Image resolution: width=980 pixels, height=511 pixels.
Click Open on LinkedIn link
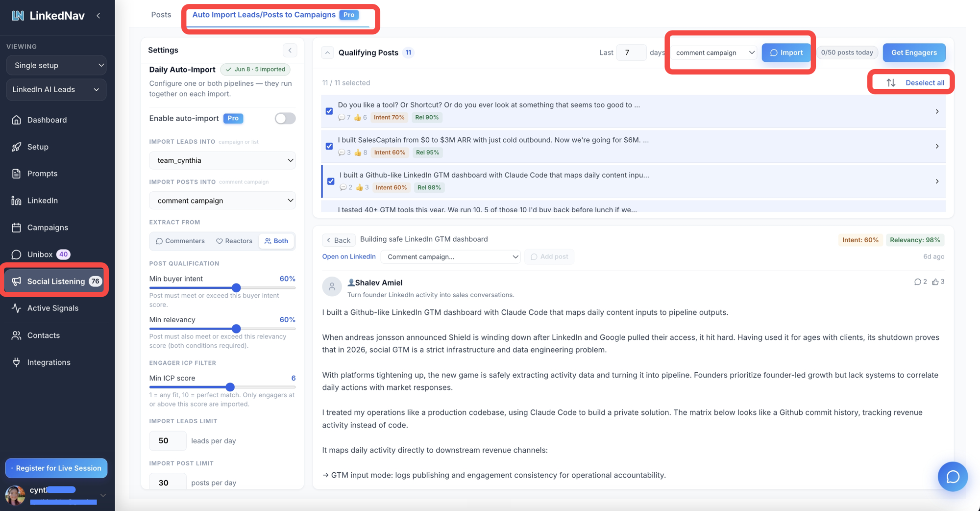(x=349, y=256)
